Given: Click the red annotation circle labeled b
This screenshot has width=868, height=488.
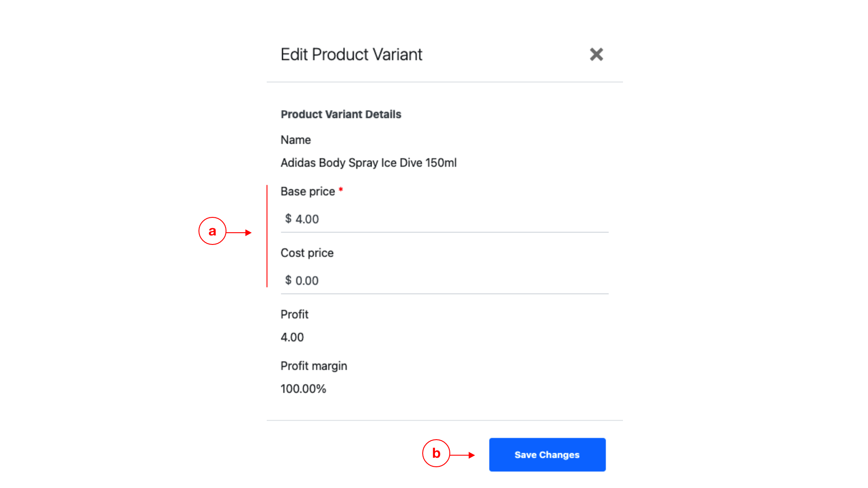Looking at the screenshot, I should 436,453.
